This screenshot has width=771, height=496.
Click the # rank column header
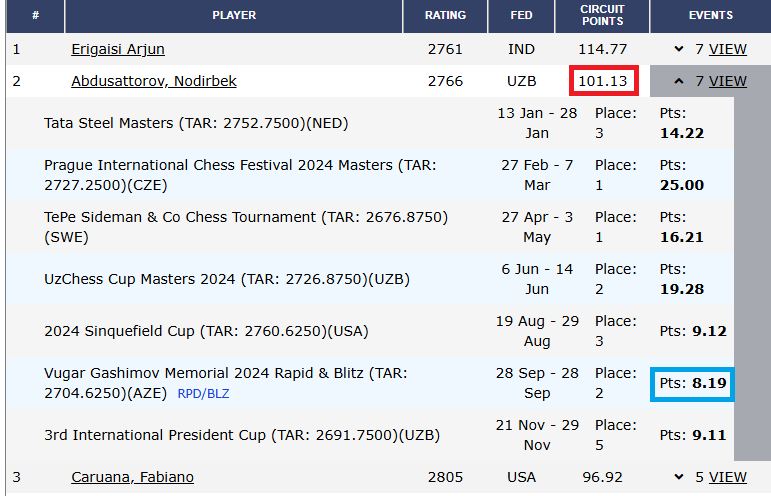point(35,16)
